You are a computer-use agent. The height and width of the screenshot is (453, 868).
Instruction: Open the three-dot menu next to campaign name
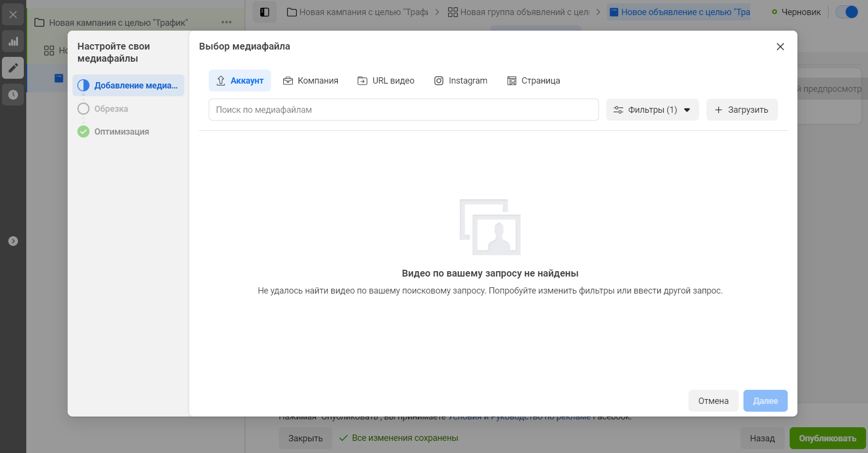click(226, 22)
